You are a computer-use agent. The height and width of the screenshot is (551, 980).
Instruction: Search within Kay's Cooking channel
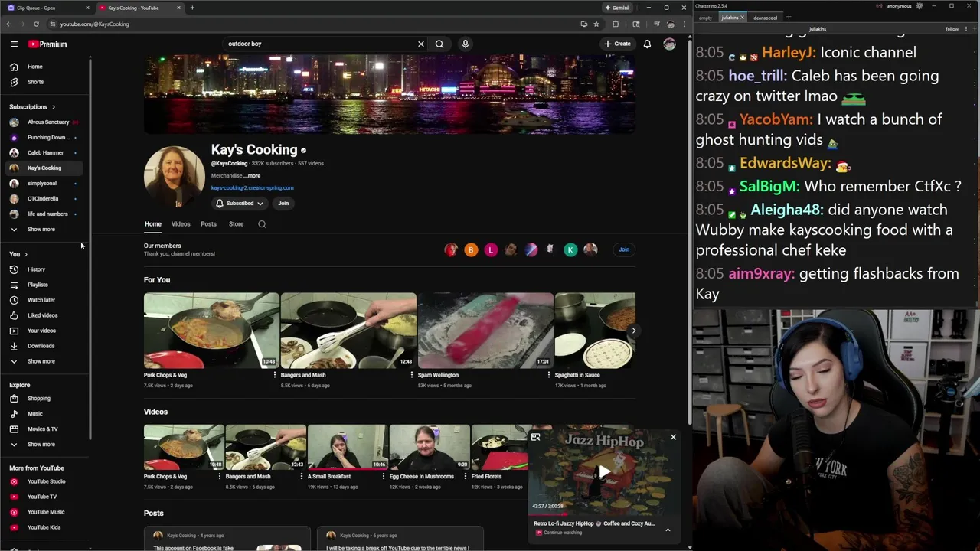click(262, 224)
